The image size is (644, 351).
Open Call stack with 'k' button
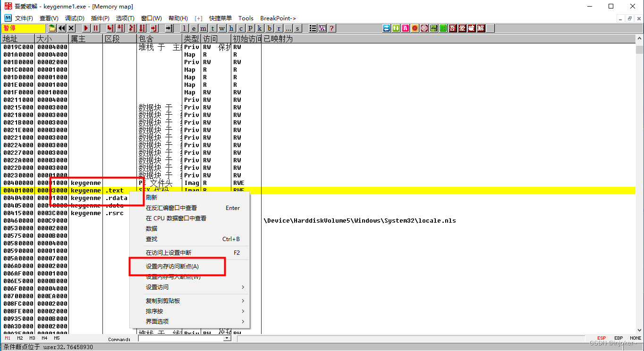[x=260, y=28]
